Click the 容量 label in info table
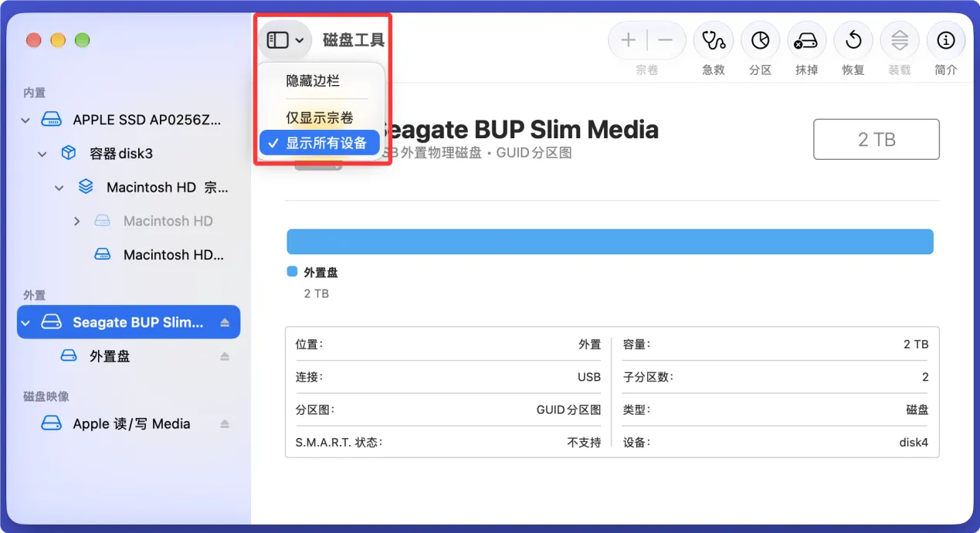The image size is (980, 533). [x=636, y=345]
